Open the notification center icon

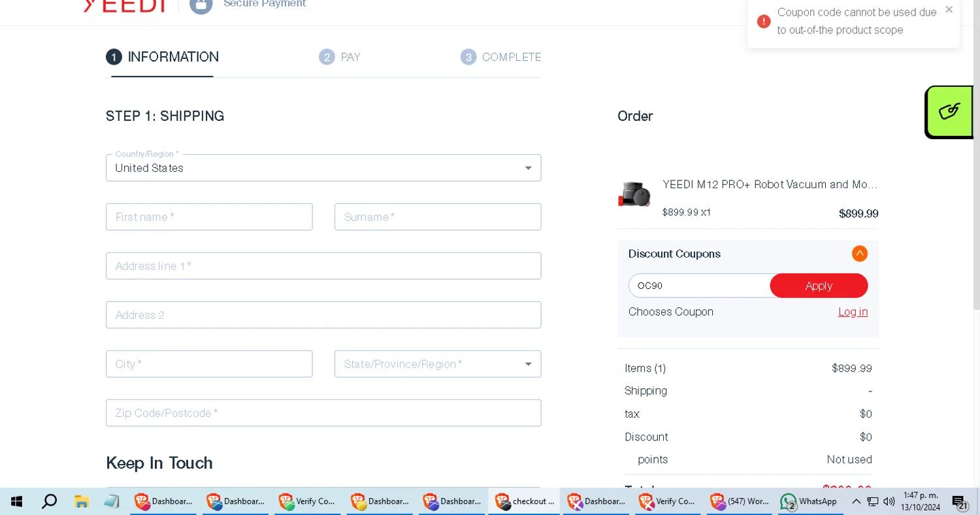pyautogui.click(x=959, y=502)
